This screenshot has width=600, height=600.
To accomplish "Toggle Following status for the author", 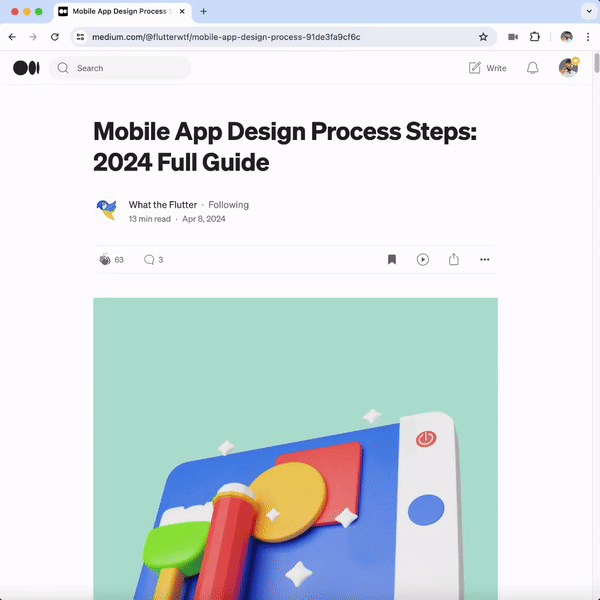I will [x=228, y=205].
